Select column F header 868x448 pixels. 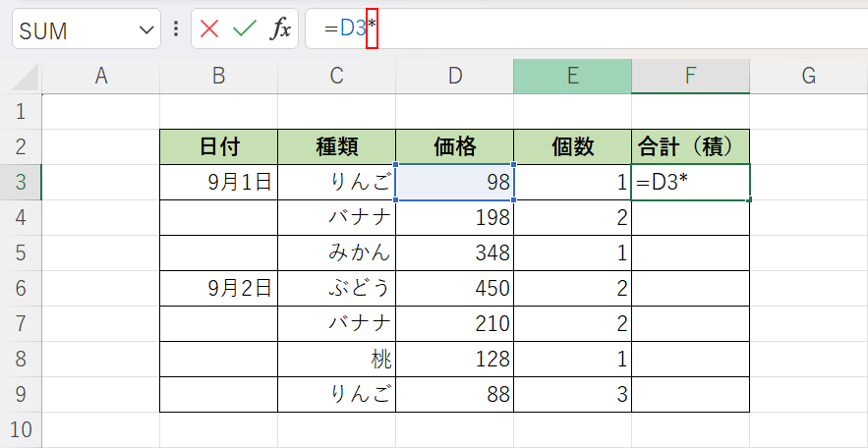690,76
